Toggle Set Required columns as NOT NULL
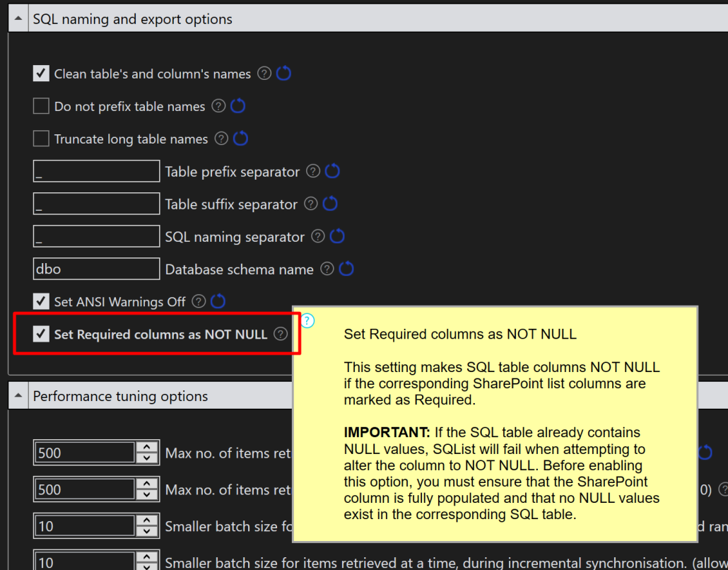Viewport: 728px width, 570px height. (41, 334)
